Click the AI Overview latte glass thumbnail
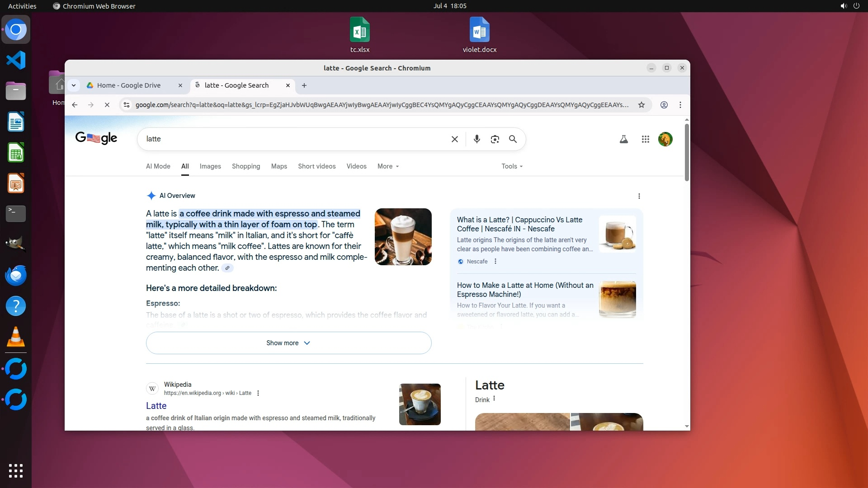The image size is (868, 488). point(403,237)
